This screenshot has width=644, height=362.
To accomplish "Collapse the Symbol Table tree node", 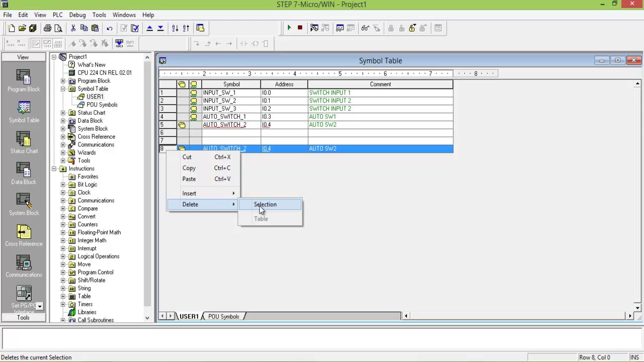I will tap(63, 89).
